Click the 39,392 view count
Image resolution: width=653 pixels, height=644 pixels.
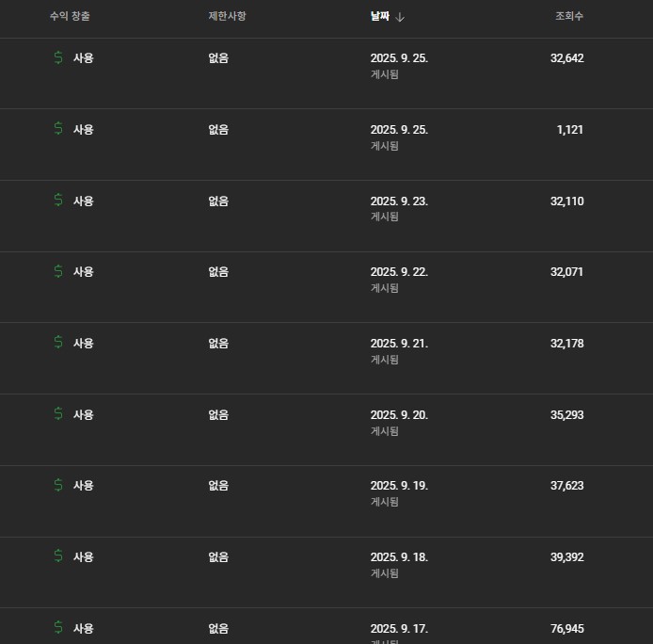point(566,556)
